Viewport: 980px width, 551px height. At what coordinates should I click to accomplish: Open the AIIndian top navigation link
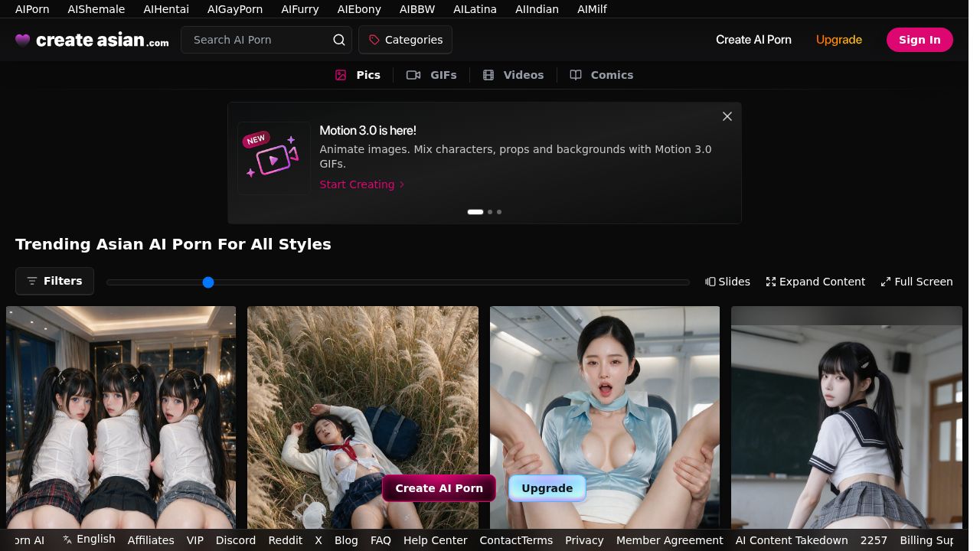click(x=537, y=9)
